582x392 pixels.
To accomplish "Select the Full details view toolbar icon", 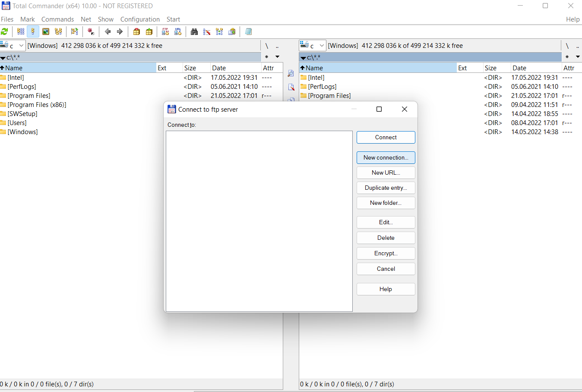I will 33,31.
